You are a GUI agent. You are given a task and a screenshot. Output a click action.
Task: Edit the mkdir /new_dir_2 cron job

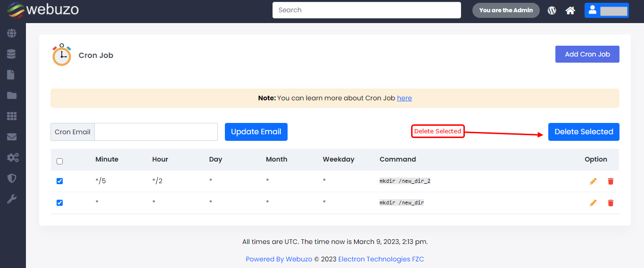point(593,181)
